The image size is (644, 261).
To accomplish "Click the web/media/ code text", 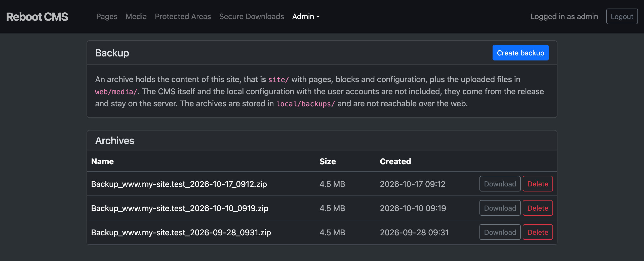I will click(116, 92).
